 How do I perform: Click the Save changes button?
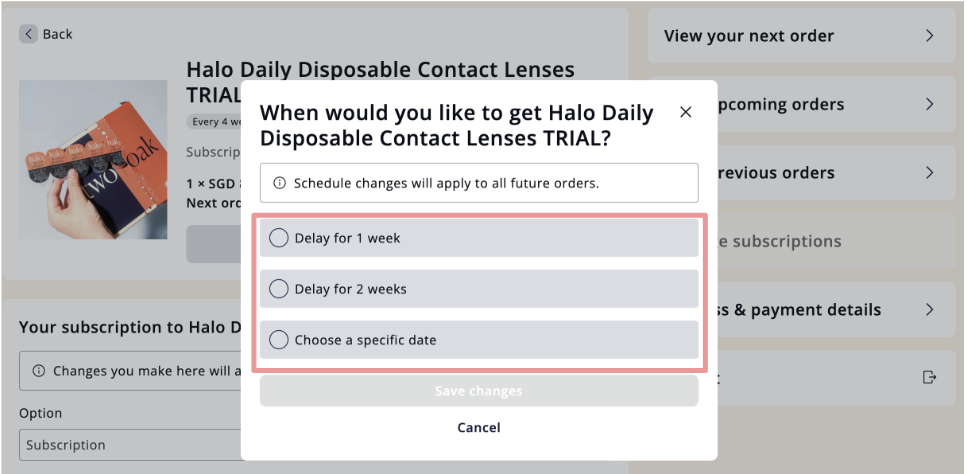click(x=479, y=391)
